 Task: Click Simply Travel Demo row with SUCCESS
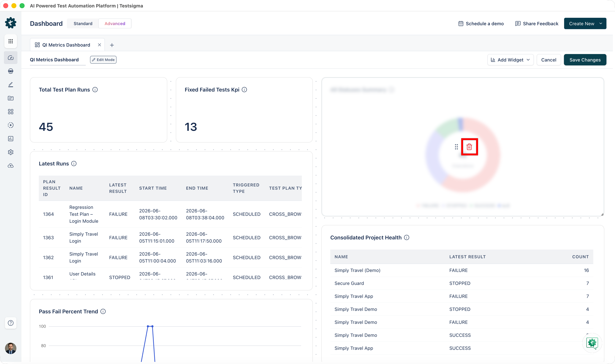[462, 335]
